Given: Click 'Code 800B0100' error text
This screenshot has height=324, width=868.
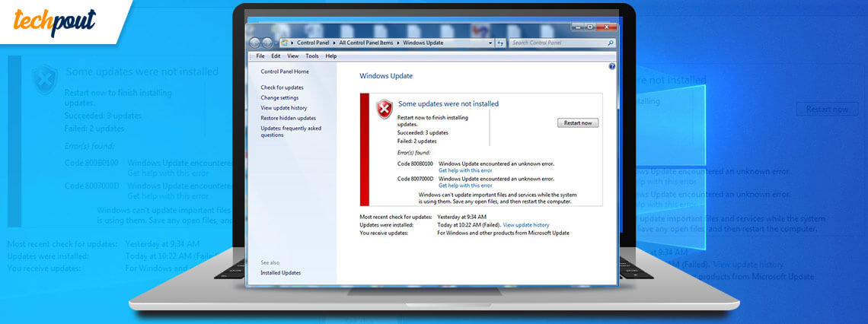Looking at the screenshot, I should (x=415, y=164).
